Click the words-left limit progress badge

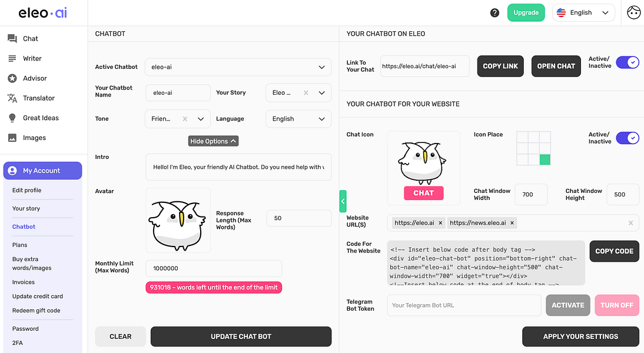tap(213, 287)
